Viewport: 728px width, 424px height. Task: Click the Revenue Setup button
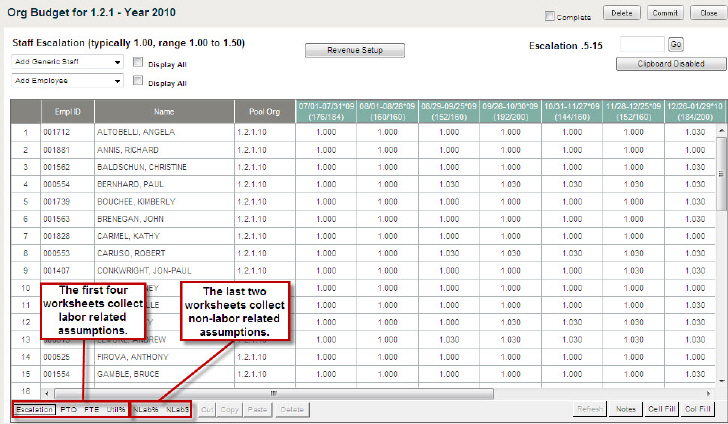(355, 50)
